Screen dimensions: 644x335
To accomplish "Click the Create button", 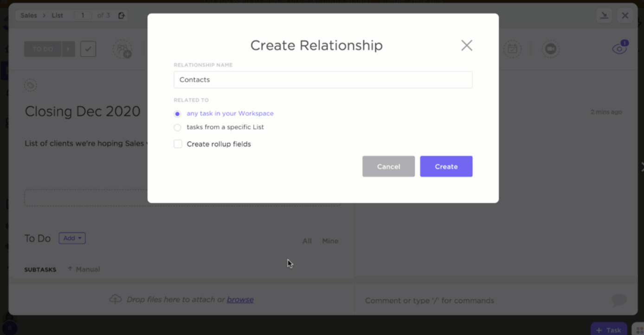I will coord(446,167).
